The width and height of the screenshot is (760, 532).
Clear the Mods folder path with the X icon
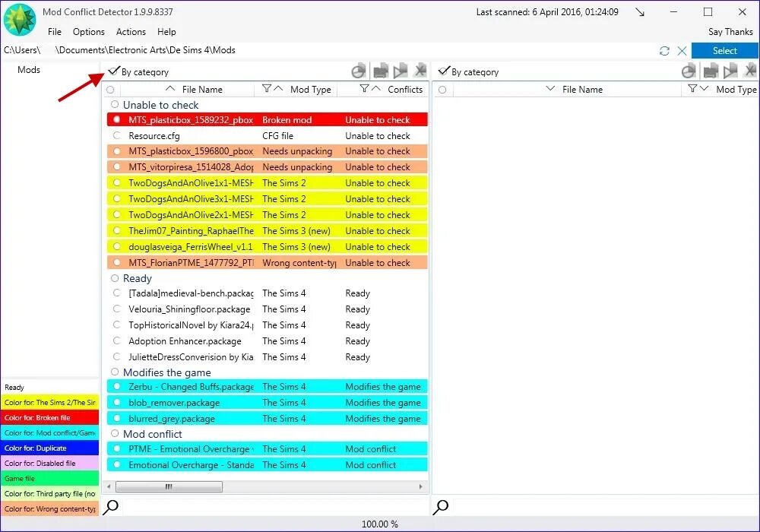pyautogui.click(x=682, y=51)
